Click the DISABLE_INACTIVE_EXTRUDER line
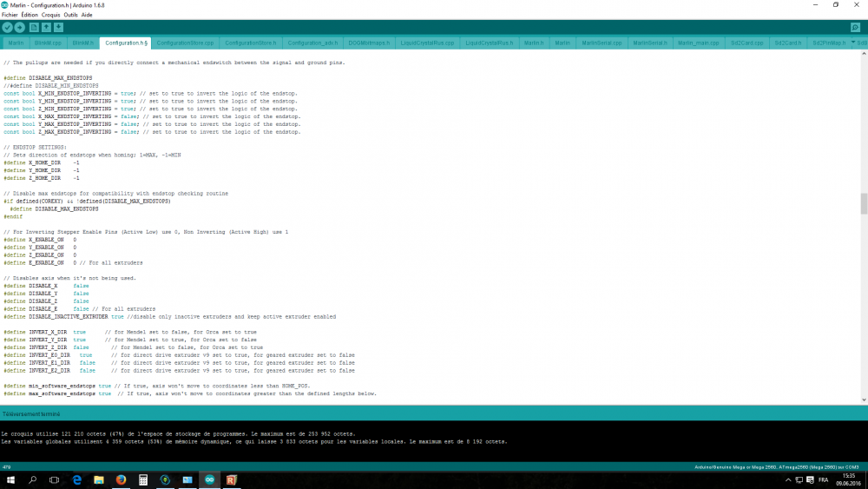This screenshot has width=868, height=489. (169, 317)
